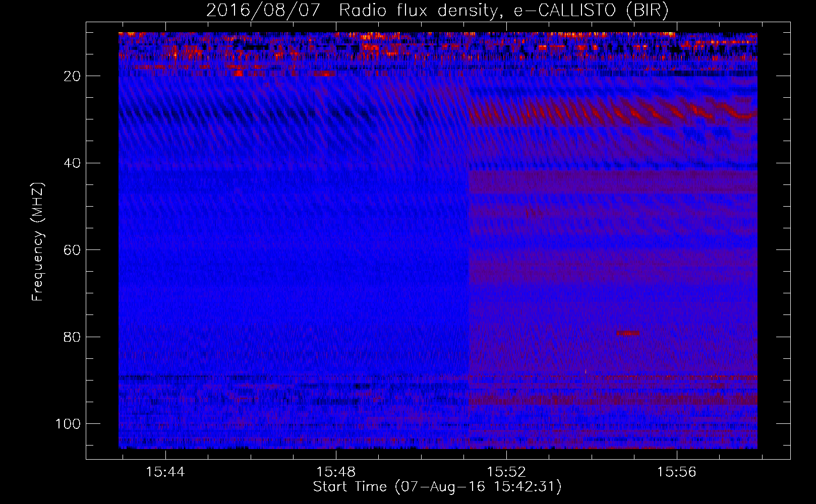This screenshot has width=816, height=504.
Task: Click the 80 frequency tick label
Action: 73,337
